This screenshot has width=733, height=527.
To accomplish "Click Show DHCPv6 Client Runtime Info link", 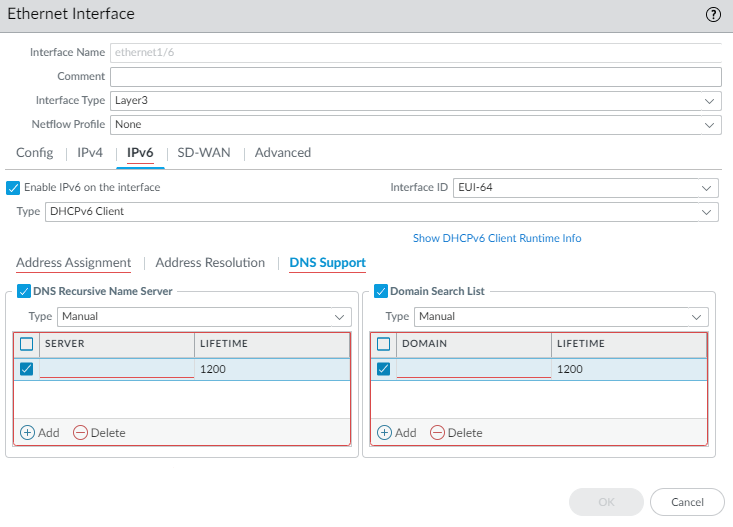I will click(x=497, y=238).
